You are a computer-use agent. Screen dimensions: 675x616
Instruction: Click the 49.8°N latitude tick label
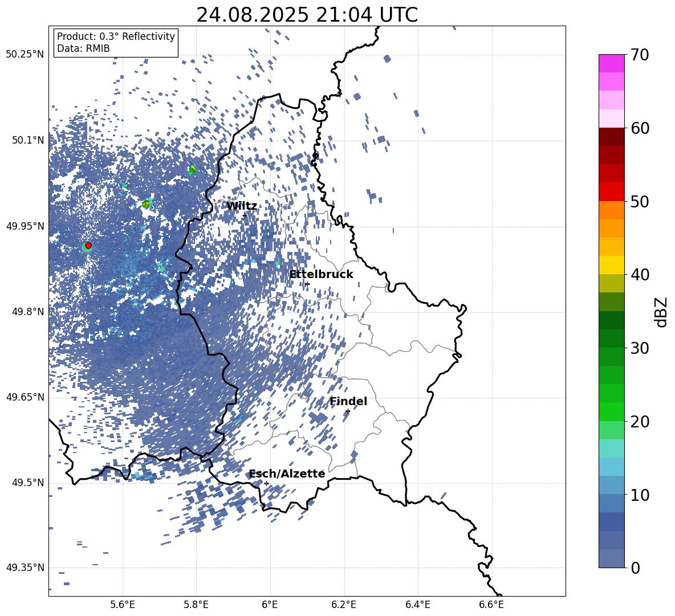pos(28,312)
